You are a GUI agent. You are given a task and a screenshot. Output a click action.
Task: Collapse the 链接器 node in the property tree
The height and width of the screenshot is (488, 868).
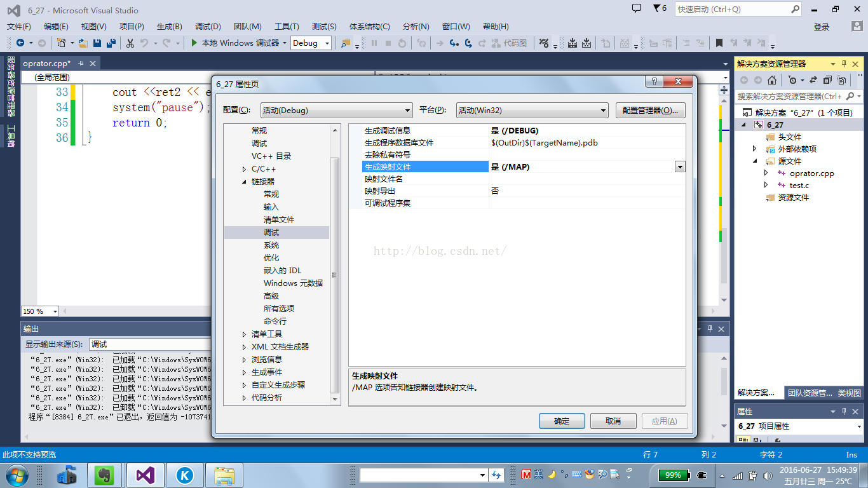click(x=245, y=182)
